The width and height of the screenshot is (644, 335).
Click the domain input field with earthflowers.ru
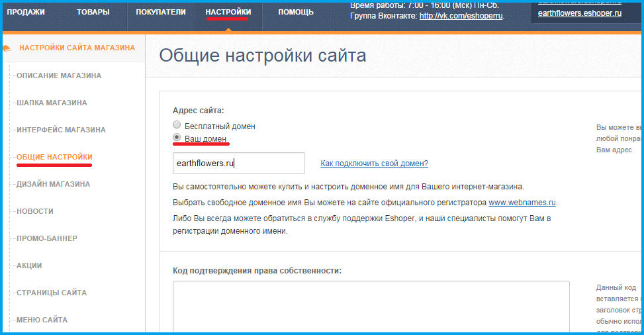[238, 164]
